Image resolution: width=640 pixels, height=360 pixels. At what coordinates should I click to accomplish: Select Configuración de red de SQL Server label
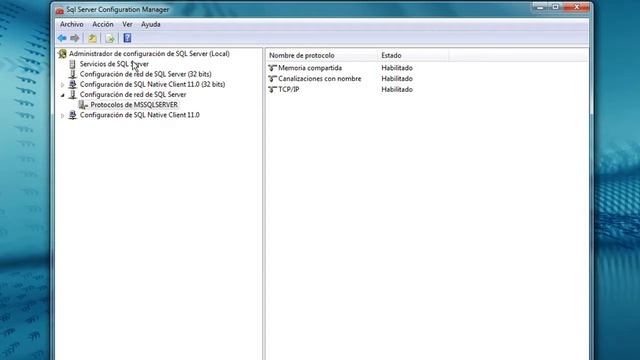(133, 95)
